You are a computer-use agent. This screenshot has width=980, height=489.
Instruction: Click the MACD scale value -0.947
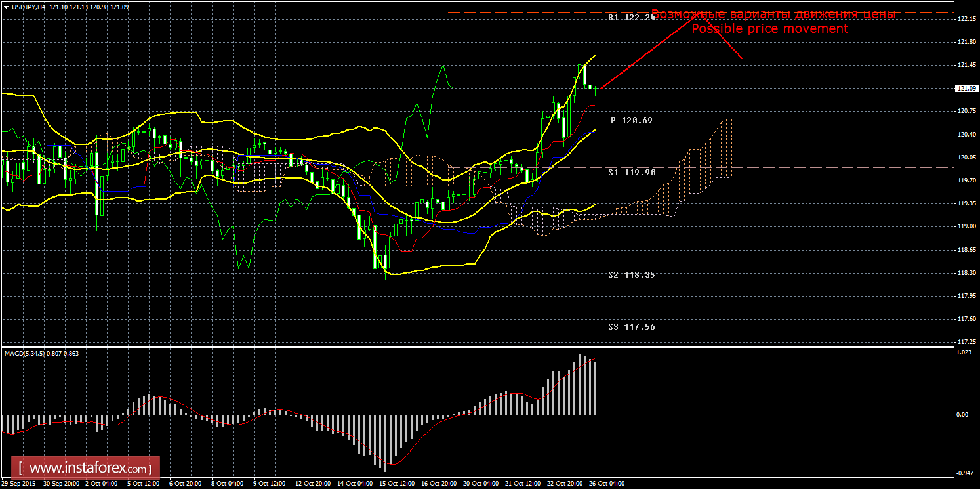coord(963,473)
